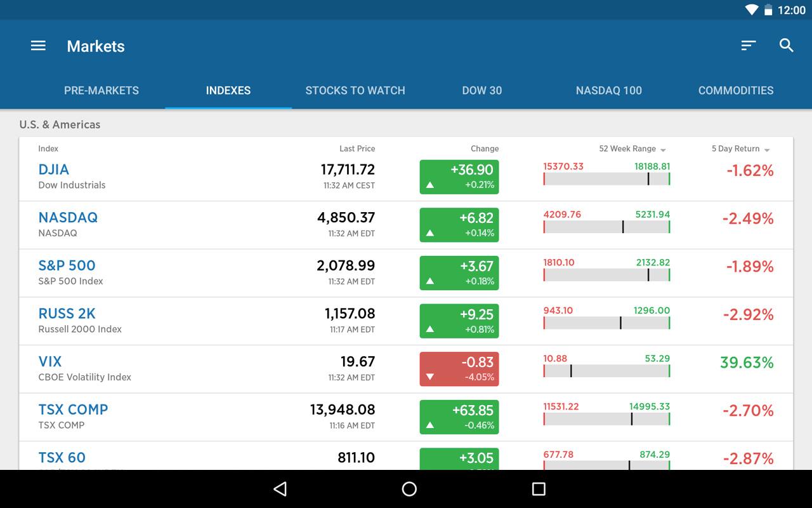Tap the Wi-Fi status icon
812x508 pixels.
752,10
